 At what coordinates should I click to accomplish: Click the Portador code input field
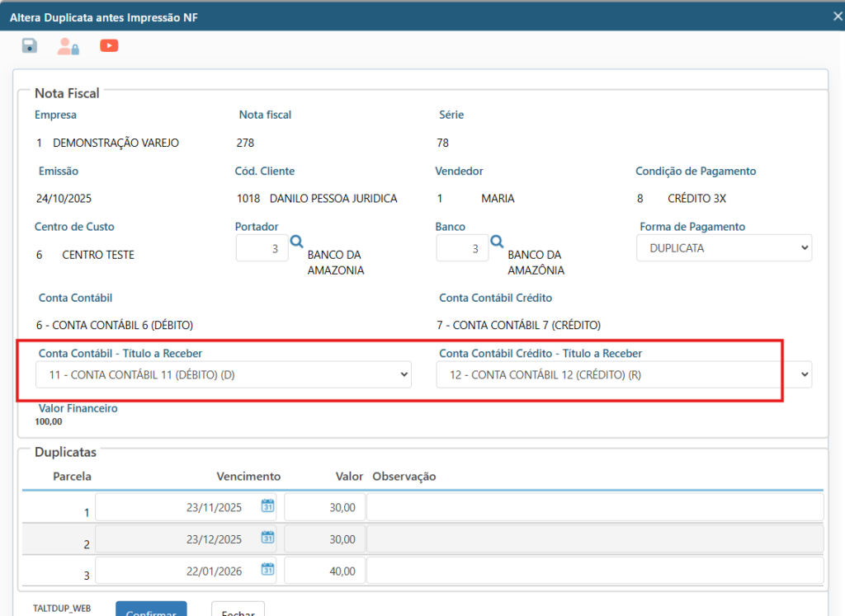[x=262, y=248]
